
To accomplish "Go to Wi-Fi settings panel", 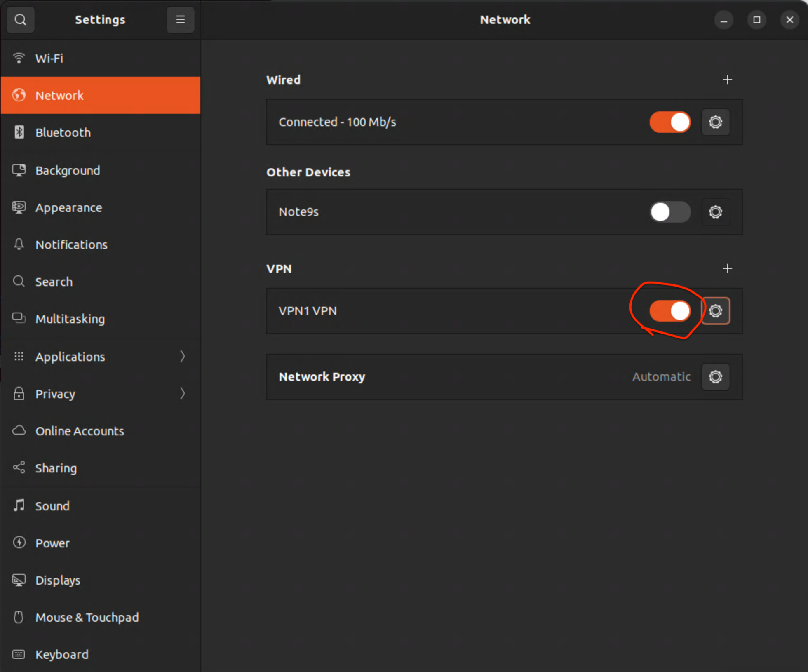I will point(100,58).
